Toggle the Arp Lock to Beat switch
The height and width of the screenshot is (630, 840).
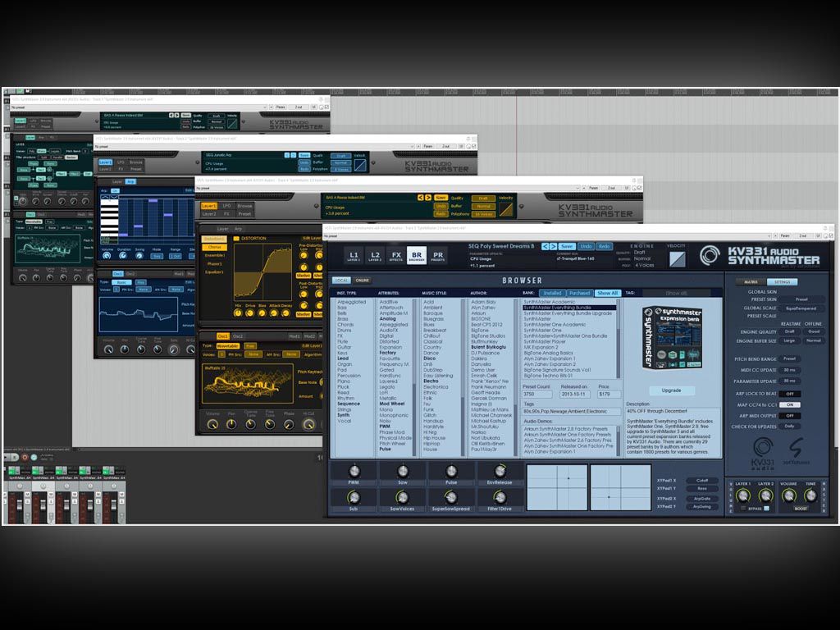tap(789, 394)
